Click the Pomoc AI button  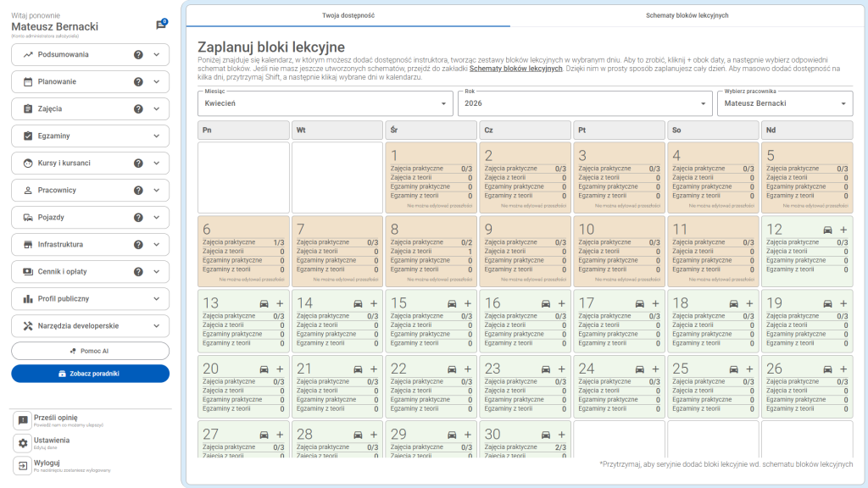click(x=91, y=351)
